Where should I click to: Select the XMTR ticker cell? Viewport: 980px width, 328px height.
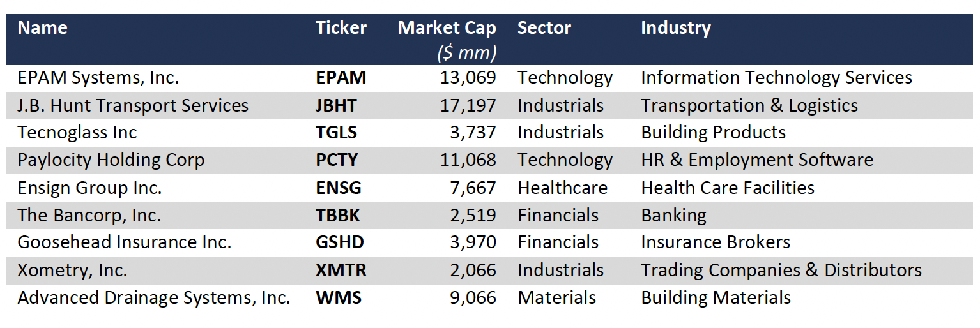pyautogui.click(x=341, y=270)
